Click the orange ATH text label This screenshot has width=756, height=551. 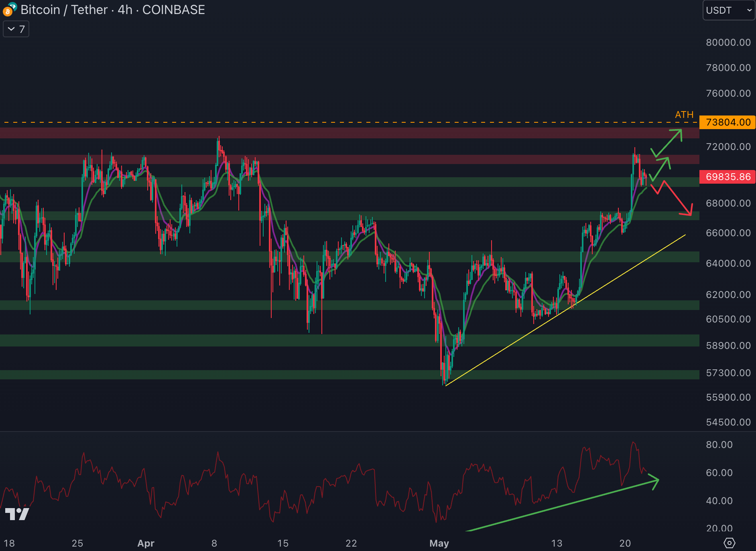point(684,115)
